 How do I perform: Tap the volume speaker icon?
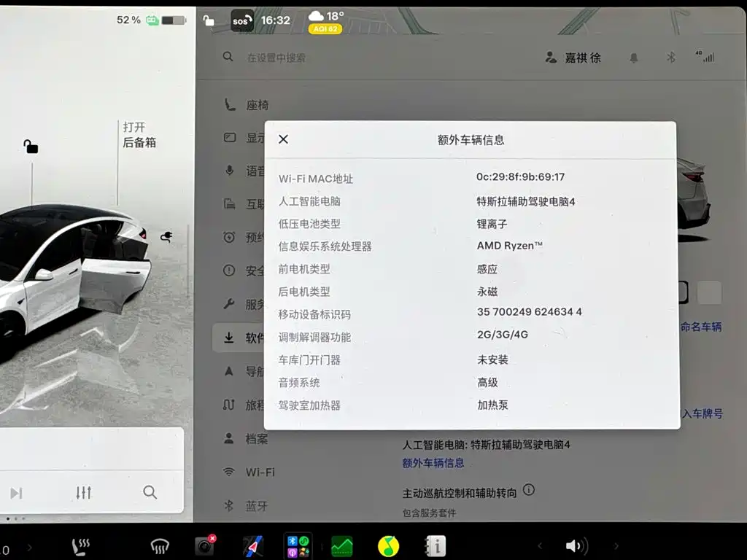[577, 545]
